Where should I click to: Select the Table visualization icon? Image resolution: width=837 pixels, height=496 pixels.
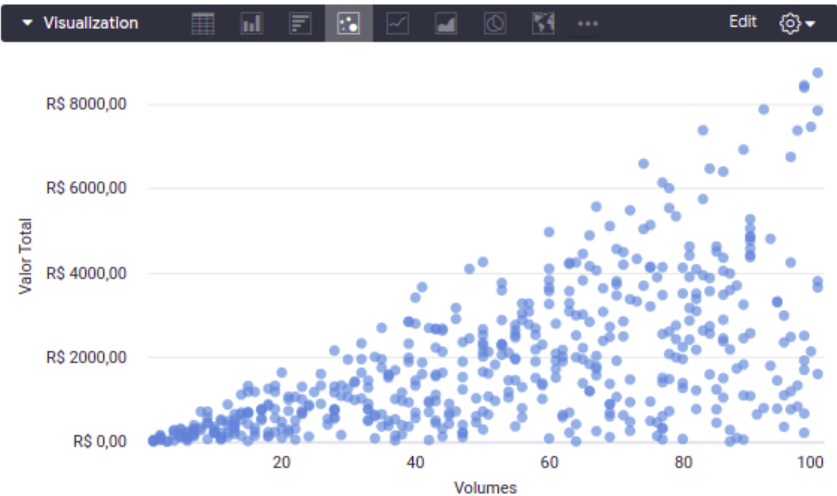[x=203, y=23]
